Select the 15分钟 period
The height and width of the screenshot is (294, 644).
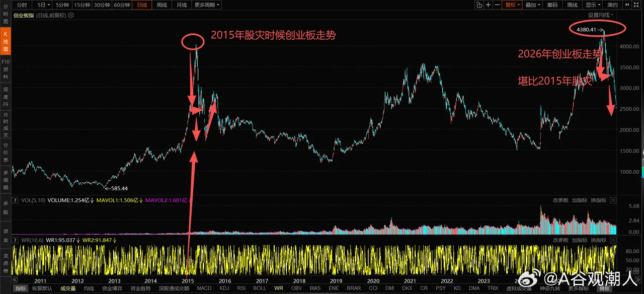tap(82, 5)
